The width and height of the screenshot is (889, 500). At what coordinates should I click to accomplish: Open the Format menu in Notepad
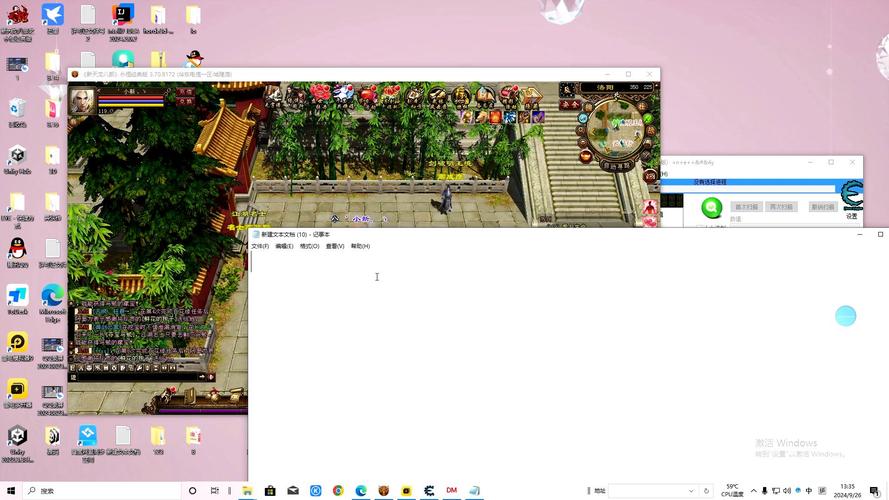pyautogui.click(x=310, y=246)
